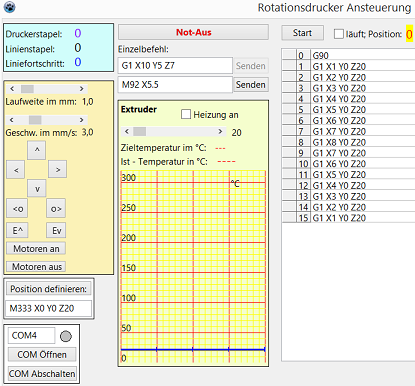The image size is (415, 386).
Task: Click the Motoren aus button
Action: 36,267
